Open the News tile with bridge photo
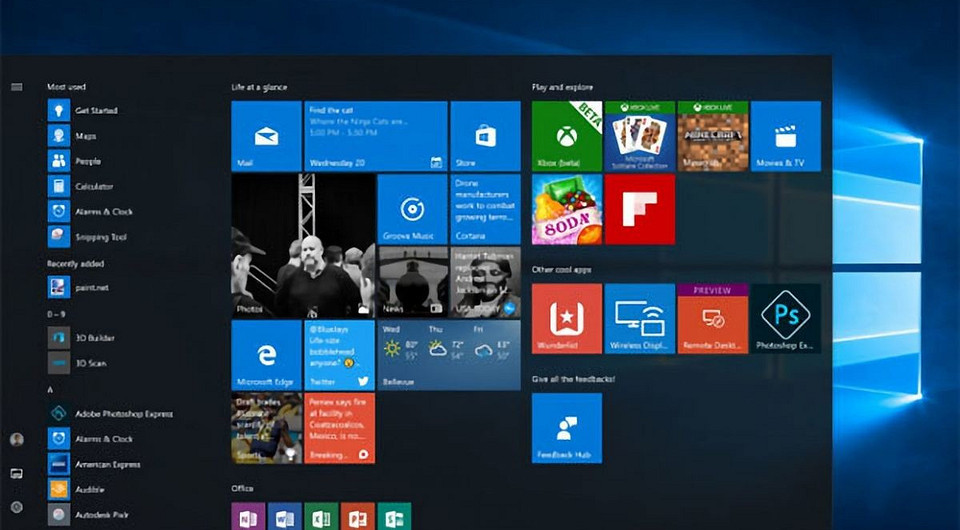 [x=412, y=282]
